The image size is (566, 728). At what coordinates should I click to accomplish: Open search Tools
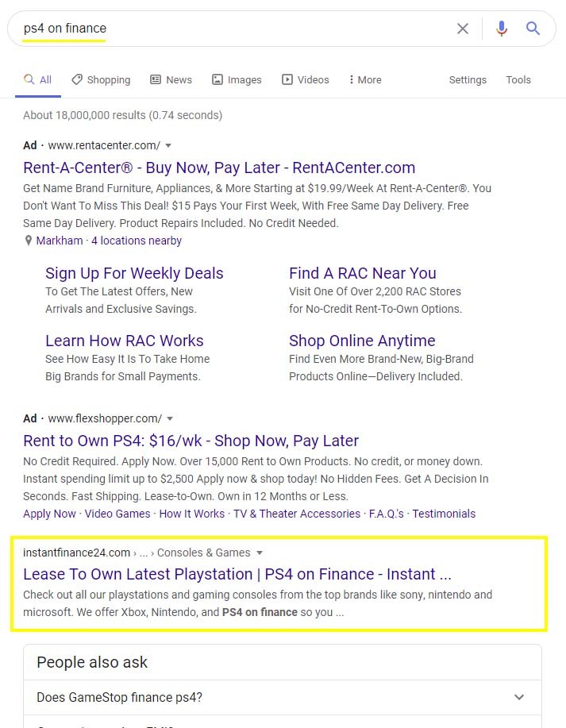(518, 79)
